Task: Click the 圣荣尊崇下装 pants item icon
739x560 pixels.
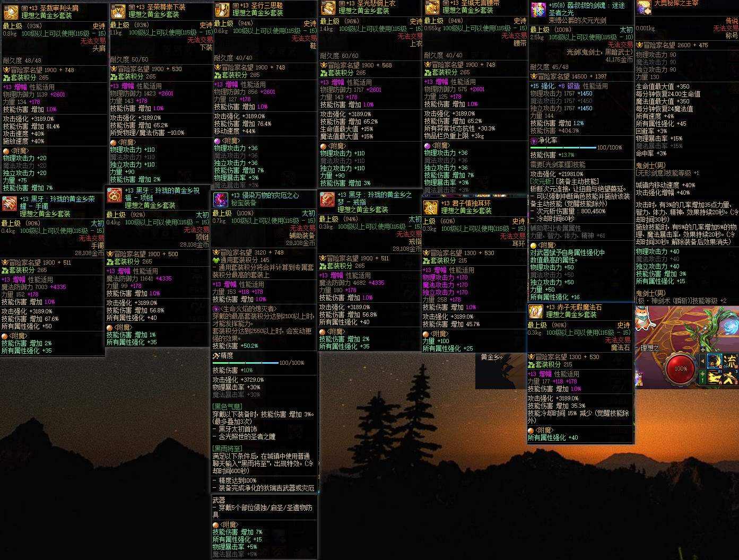Action: 118,11
